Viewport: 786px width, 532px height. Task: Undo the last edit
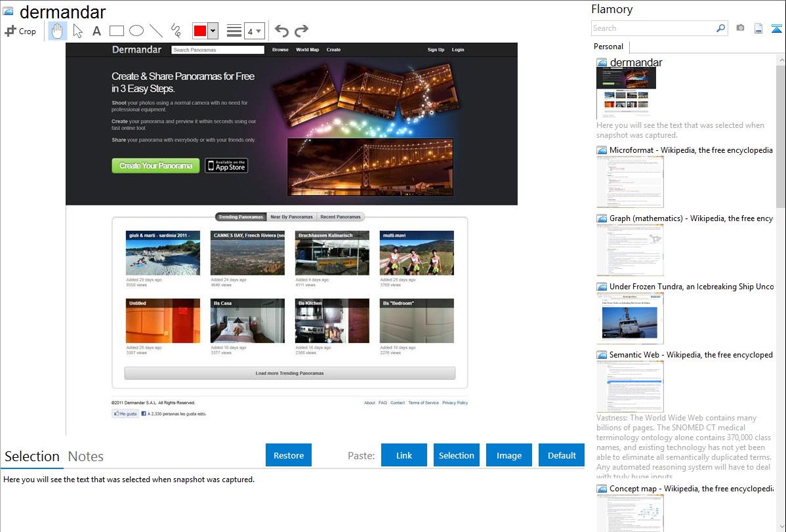point(281,31)
